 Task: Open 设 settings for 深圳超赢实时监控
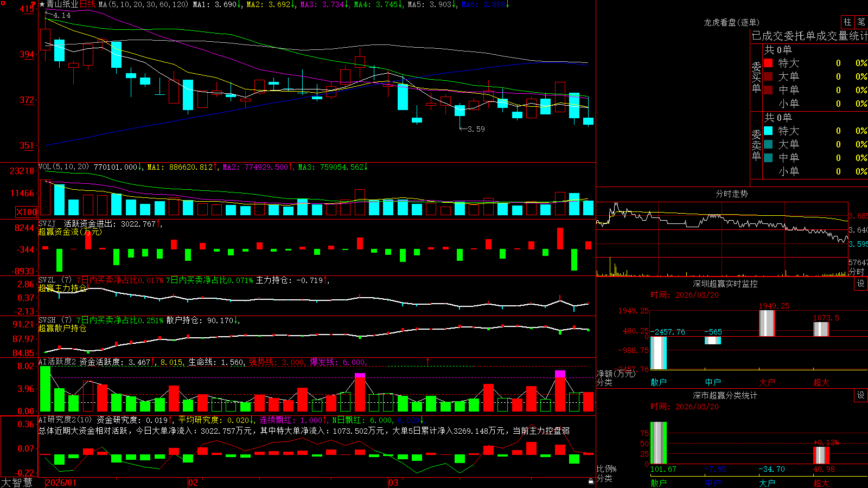click(x=861, y=284)
